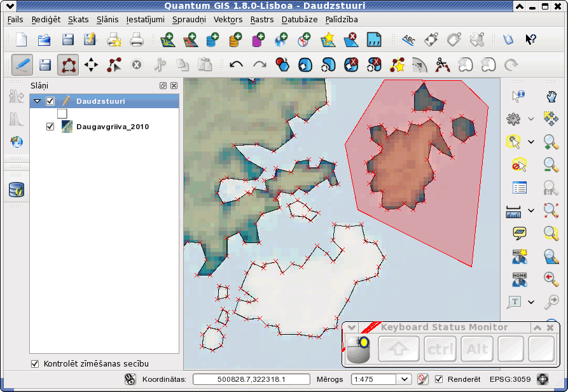
Task: Open the Spraudņi menu
Action: [x=189, y=20]
